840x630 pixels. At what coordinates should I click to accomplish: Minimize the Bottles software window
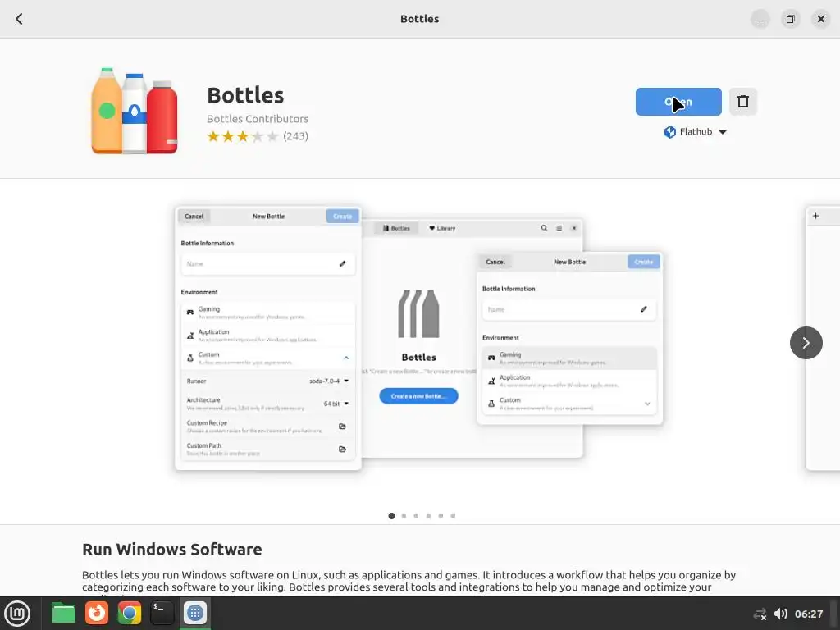760,20
